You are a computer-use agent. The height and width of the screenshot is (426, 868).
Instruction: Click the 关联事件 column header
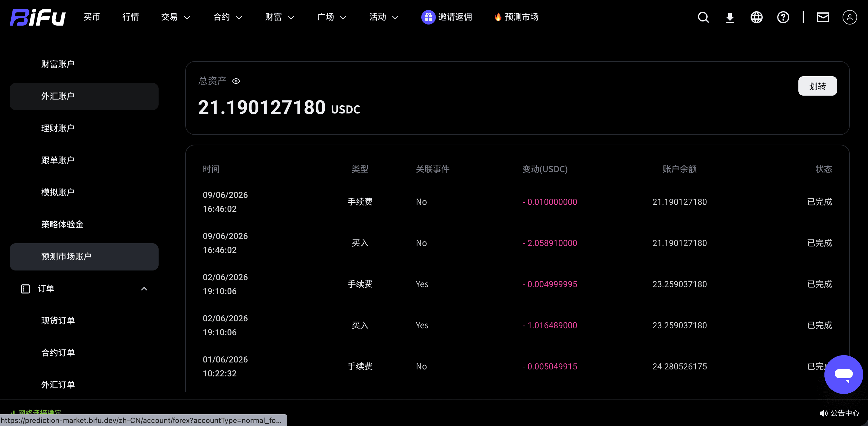432,169
